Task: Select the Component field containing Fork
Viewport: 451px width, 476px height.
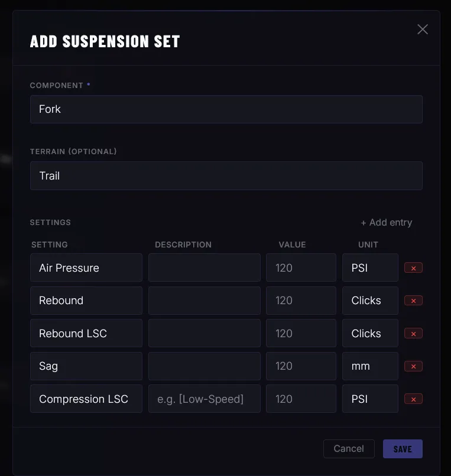Action: point(226,109)
